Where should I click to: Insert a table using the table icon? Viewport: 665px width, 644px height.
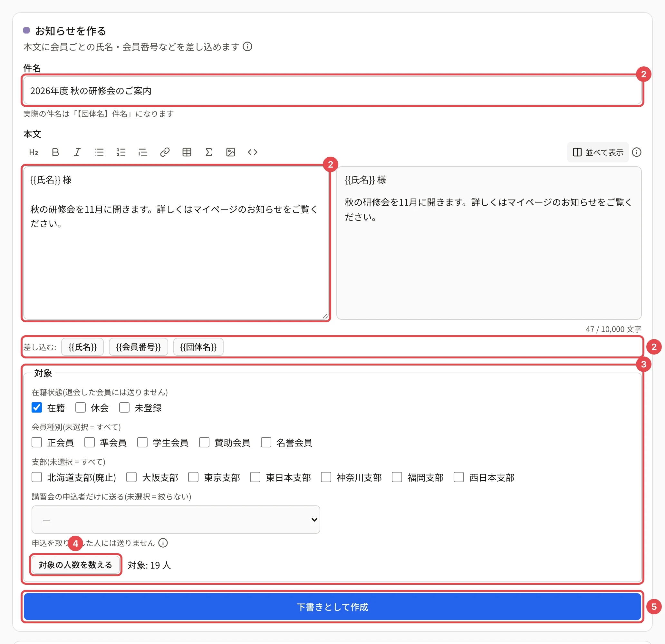(x=187, y=152)
